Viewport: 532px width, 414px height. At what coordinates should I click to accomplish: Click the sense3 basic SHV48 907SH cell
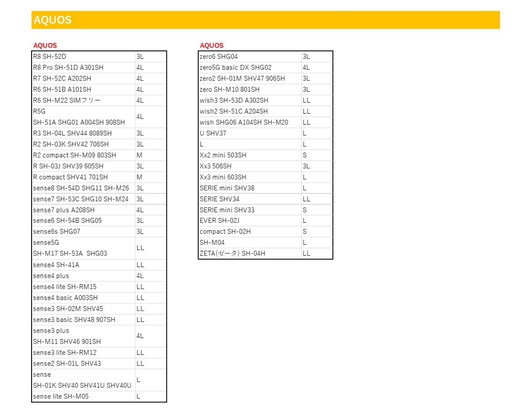point(84,320)
